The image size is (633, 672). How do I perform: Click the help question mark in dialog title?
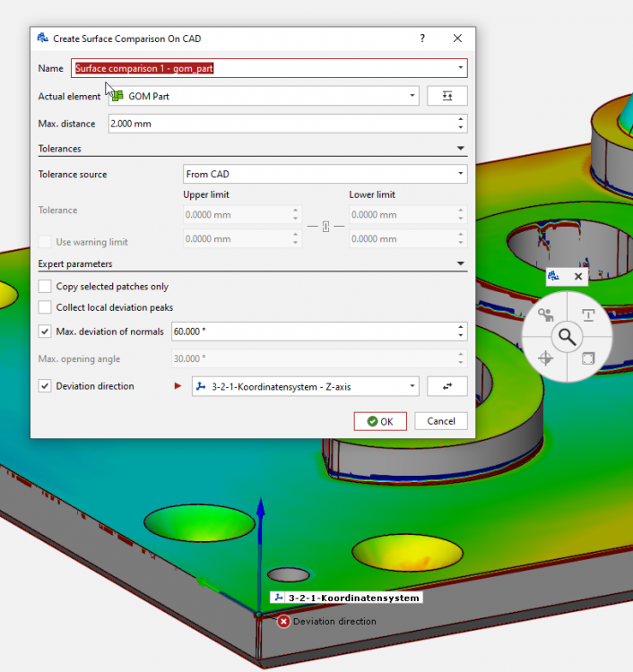(x=422, y=39)
